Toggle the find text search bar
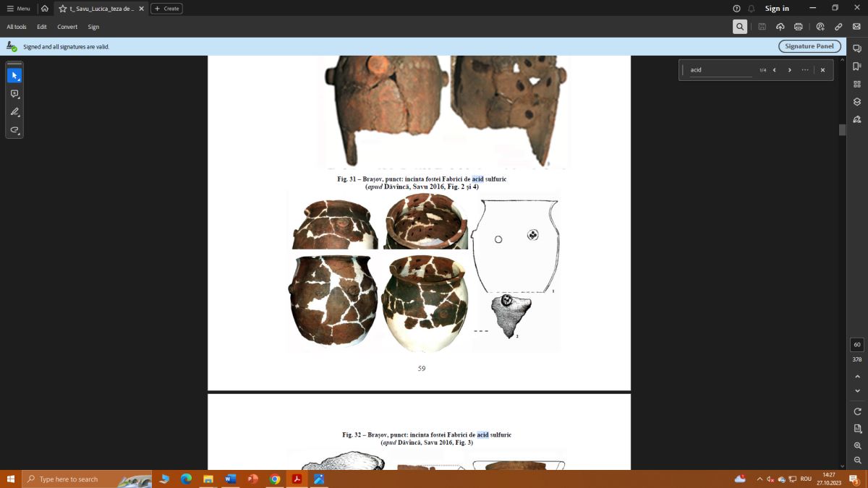Viewport: 868px width, 488px height. tap(740, 27)
